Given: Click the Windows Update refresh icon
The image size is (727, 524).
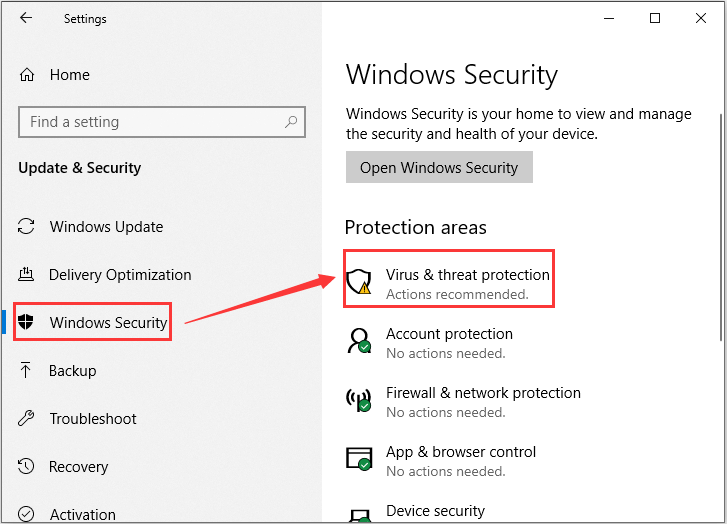Looking at the screenshot, I should 26,226.
